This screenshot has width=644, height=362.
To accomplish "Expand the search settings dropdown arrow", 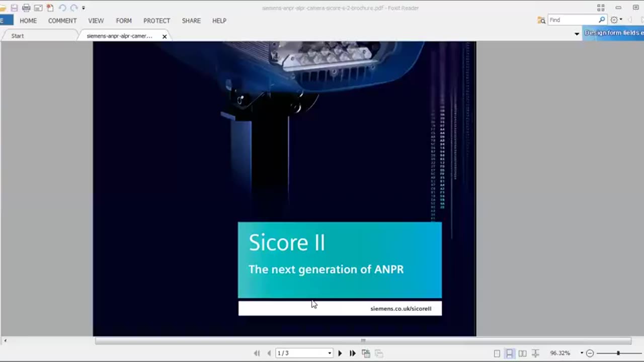I will click(621, 20).
